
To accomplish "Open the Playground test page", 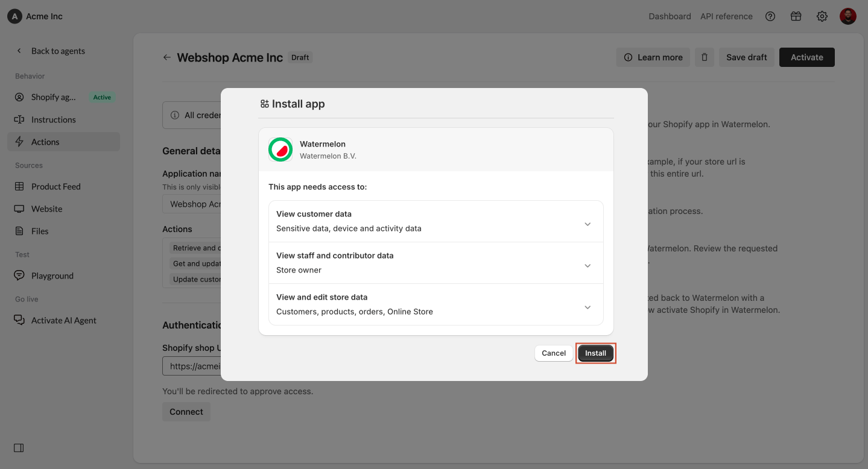I will (x=63, y=275).
